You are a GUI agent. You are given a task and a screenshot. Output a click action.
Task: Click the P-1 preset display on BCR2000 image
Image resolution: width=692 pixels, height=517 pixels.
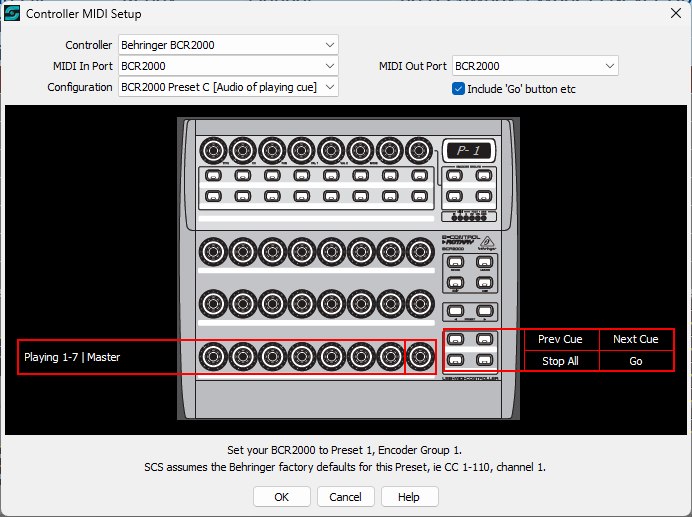[469, 151]
